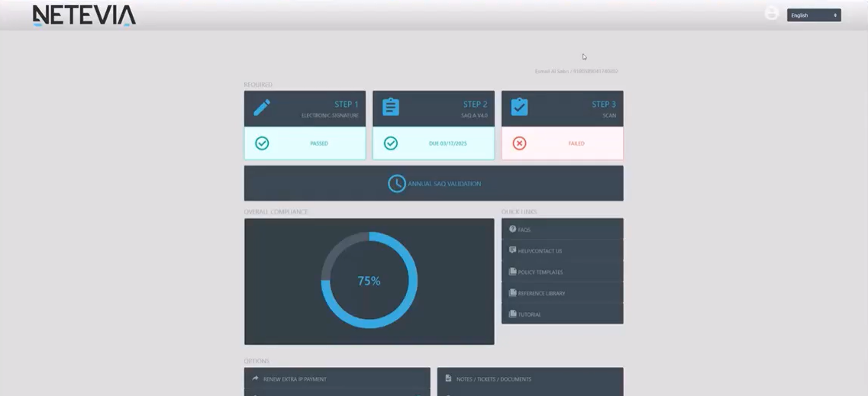The width and height of the screenshot is (868, 396).
Task: Click the Step 1 pencil icon
Action: tap(262, 108)
